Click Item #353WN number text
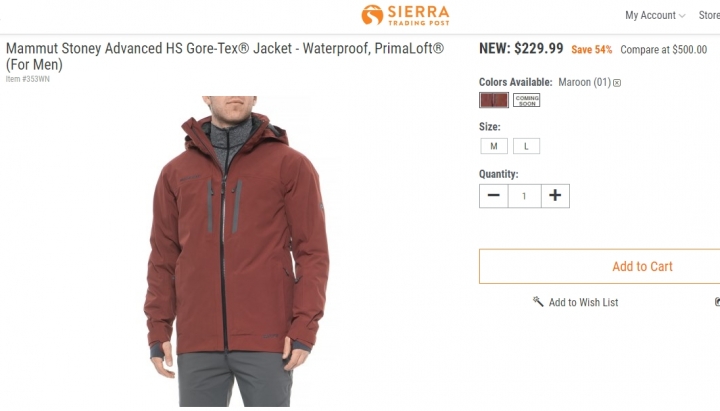720x411 pixels. click(x=28, y=79)
